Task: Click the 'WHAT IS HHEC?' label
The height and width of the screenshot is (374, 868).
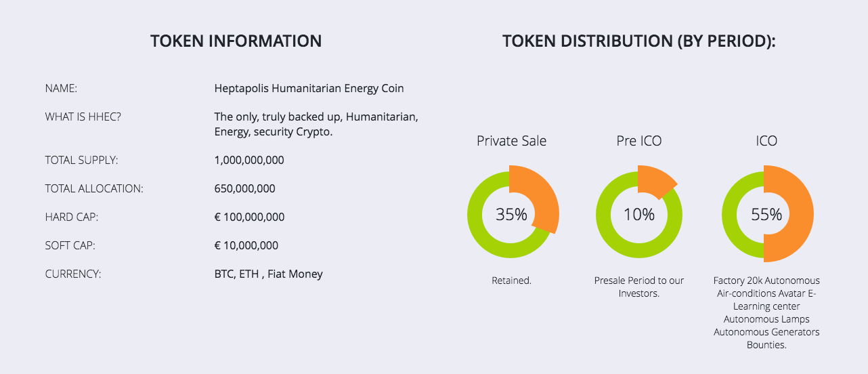Action: point(83,117)
